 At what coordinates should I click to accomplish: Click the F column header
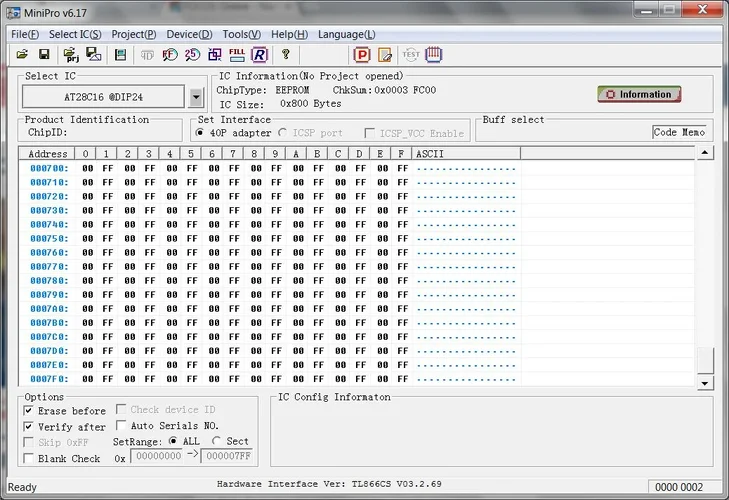pos(401,154)
